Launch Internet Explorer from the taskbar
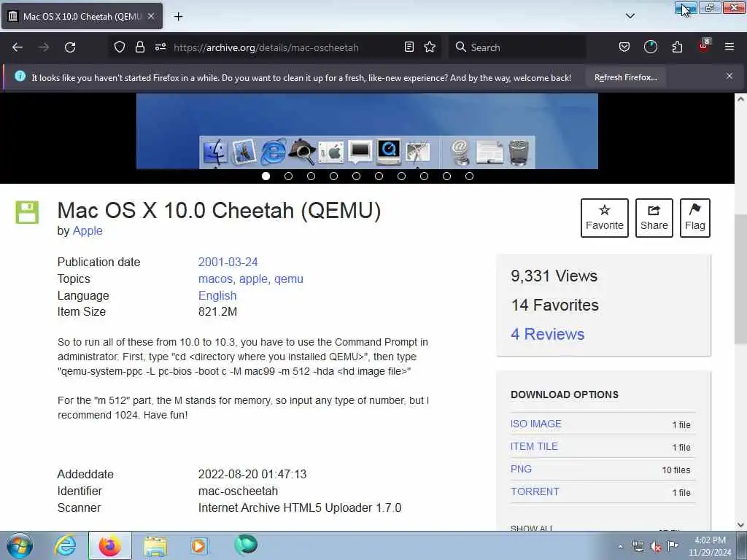Viewport: 747px width, 560px height. click(x=64, y=545)
